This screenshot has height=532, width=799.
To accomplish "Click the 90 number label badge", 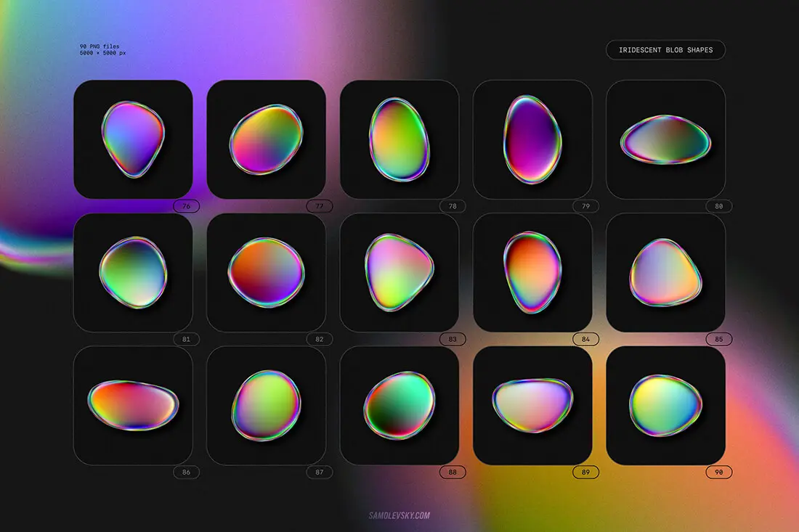I will tap(718, 472).
